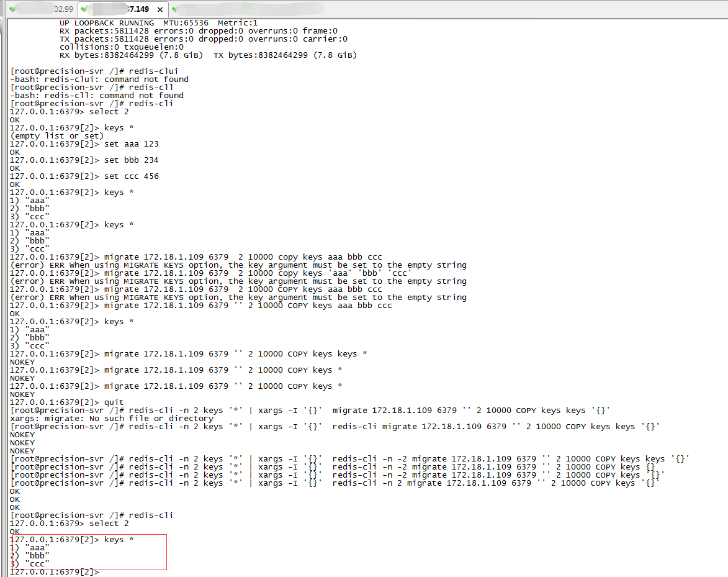Switch to the session tab ending 02.99

click(43, 9)
